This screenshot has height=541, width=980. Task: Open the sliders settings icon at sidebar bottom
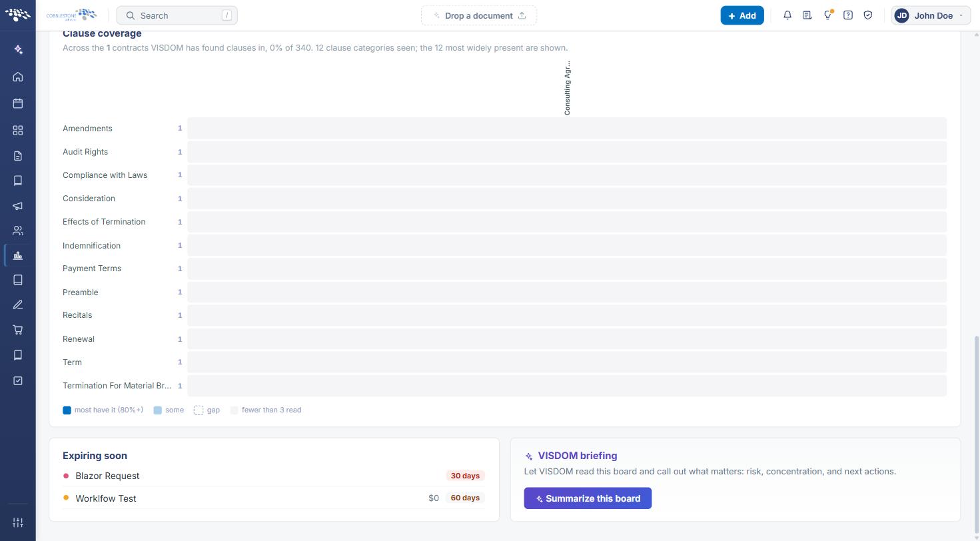[x=18, y=522]
